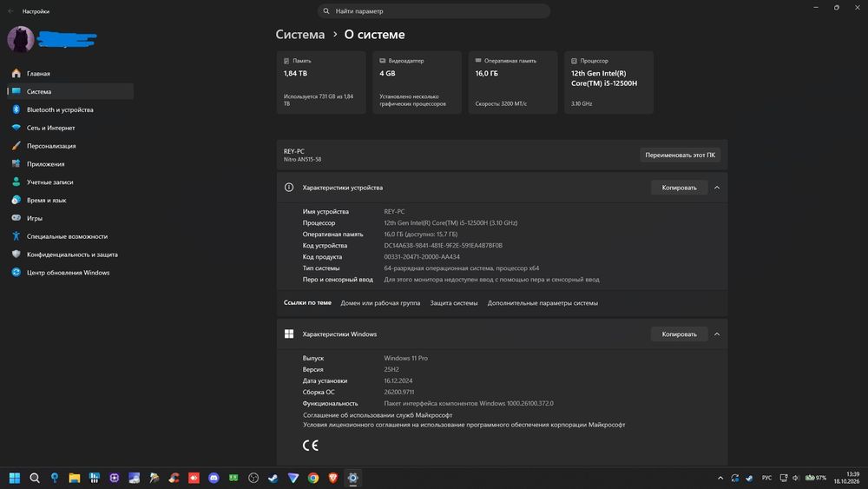
Task: Select Система in the sidebar
Action: (x=70, y=91)
